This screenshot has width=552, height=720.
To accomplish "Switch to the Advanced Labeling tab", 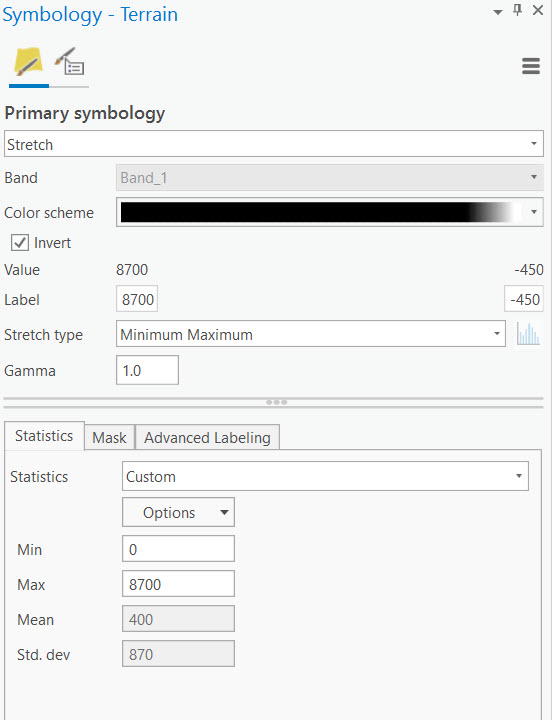I will point(207,437).
